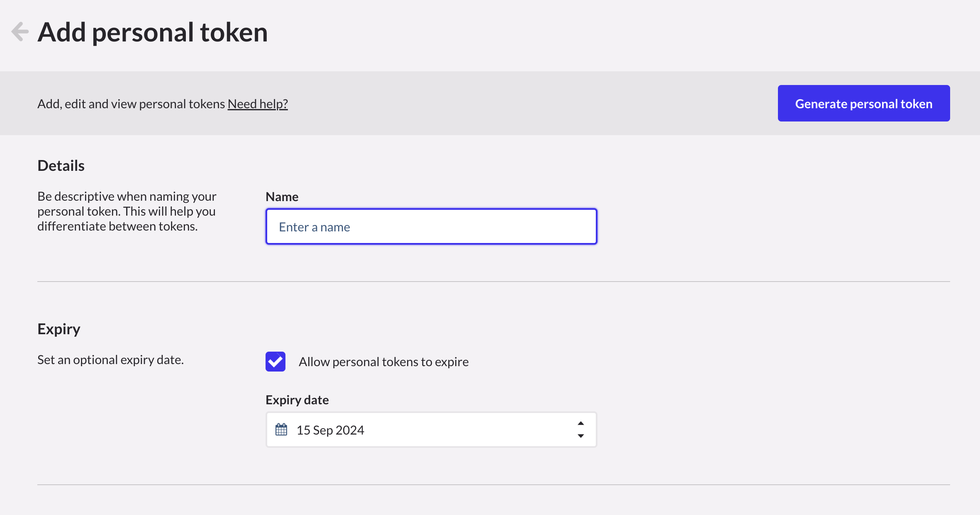Click the Generate personal token button
980x515 pixels.
pyautogui.click(x=863, y=103)
